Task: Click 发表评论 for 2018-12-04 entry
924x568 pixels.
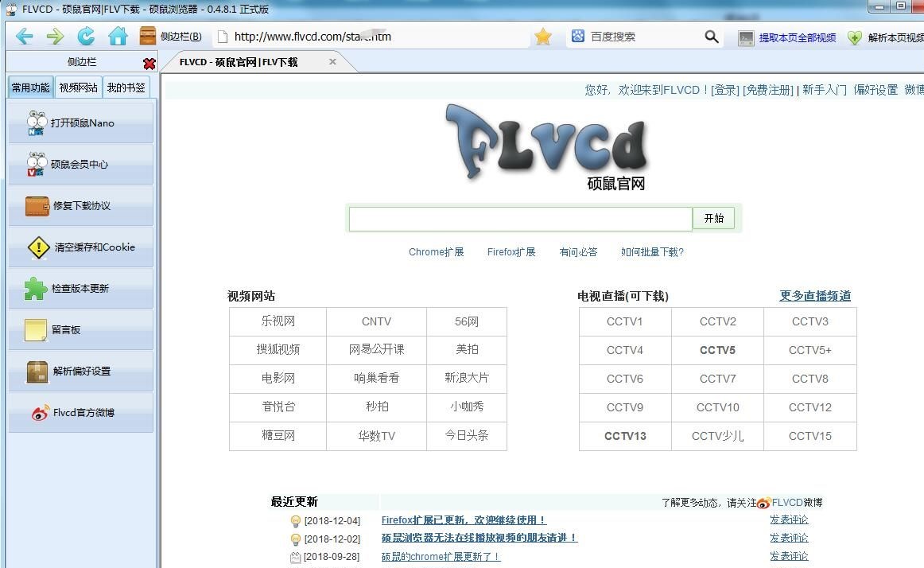Action: point(789,519)
